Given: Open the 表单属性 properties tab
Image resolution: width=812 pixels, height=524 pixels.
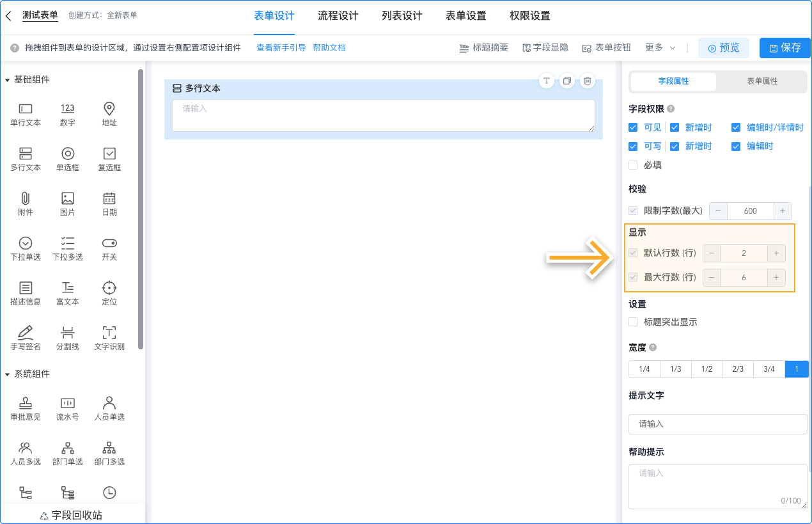Looking at the screenshot, I should (x=761, y=81).
